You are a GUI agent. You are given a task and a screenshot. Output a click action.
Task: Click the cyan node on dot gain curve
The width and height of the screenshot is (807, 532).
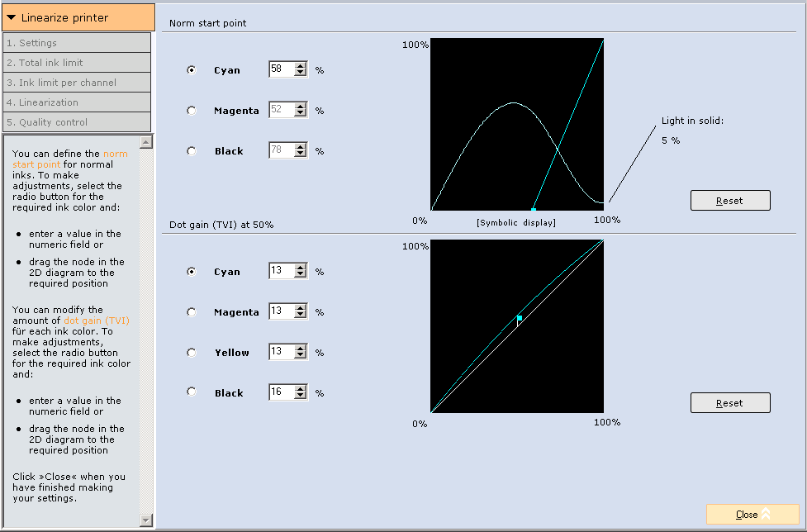(520, 319)
